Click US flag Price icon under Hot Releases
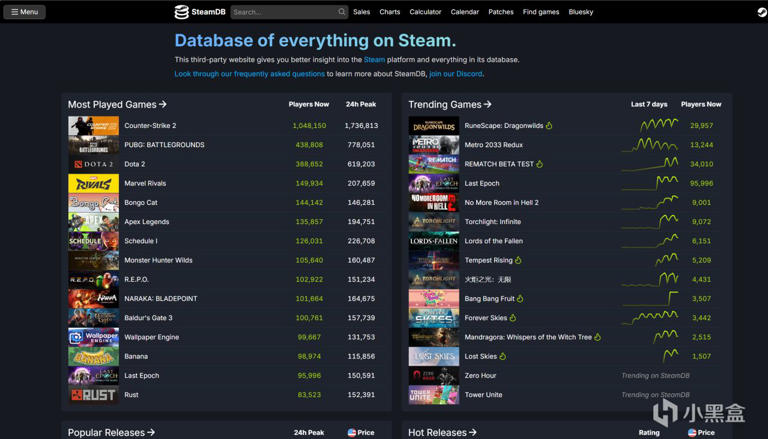Screen dimensions: 768x439 [x=692, y=433]
